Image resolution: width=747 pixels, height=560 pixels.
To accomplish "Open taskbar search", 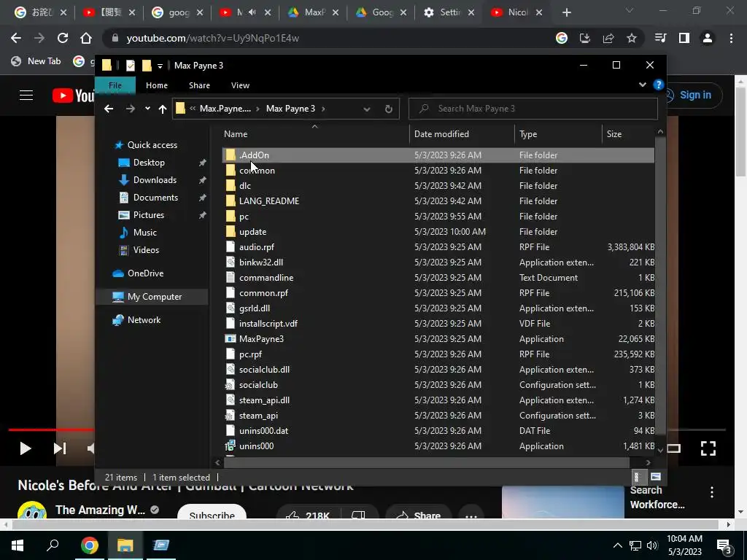I will click(x=53, y=545).
